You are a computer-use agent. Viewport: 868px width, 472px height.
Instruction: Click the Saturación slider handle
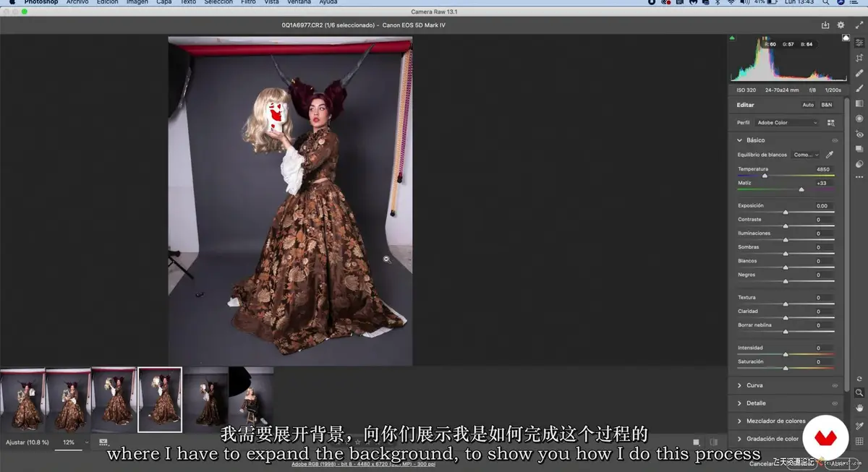786,368
